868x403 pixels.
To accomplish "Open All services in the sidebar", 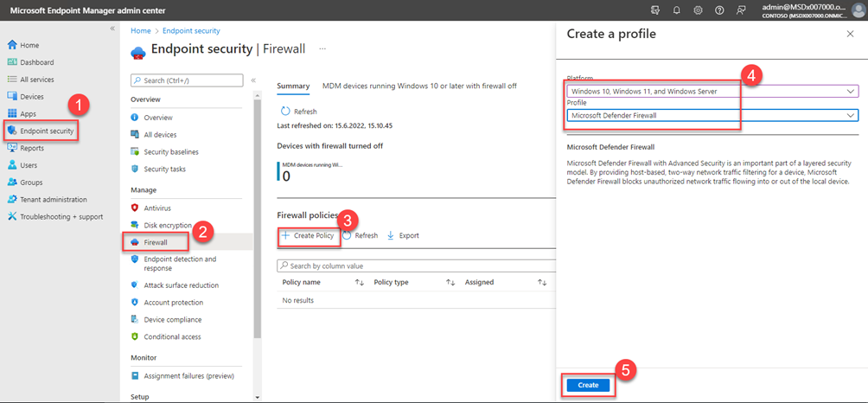I will 37,80.
